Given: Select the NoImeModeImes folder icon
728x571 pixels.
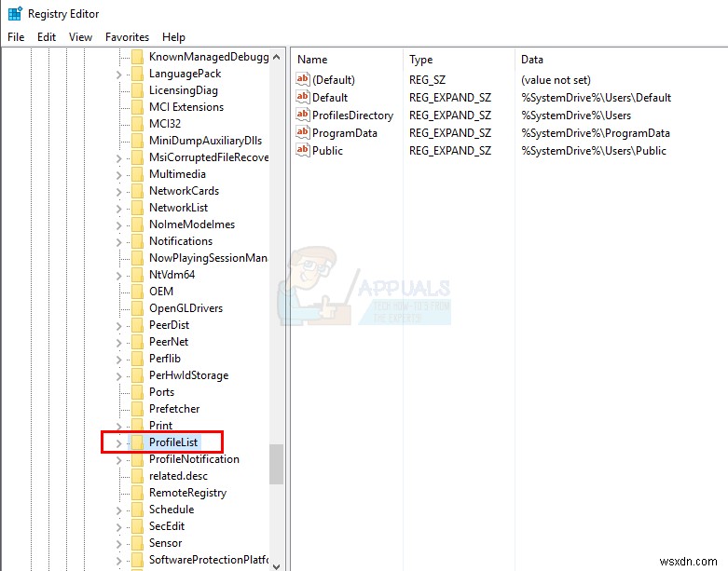Looking at the screenshot, I should click(137, 224).
